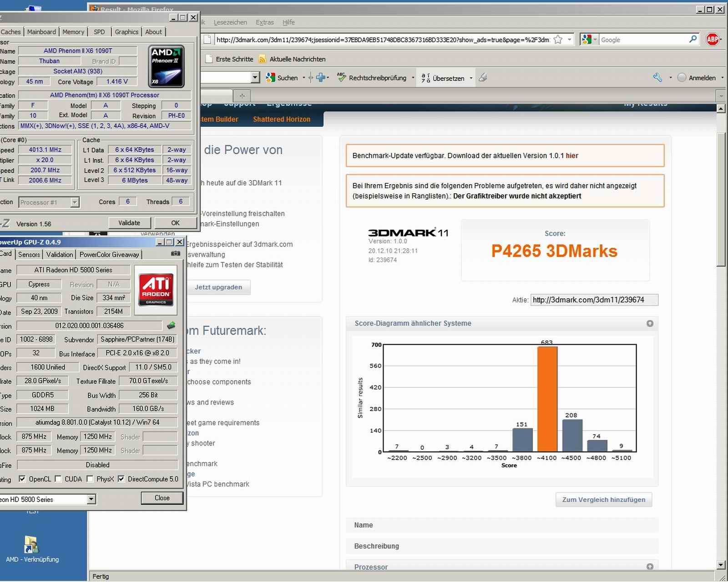This screenshot has width=728, height=582.
Task: Open the Processor #1 selection dropdown in CPU-Z
Action: [75, 202]
